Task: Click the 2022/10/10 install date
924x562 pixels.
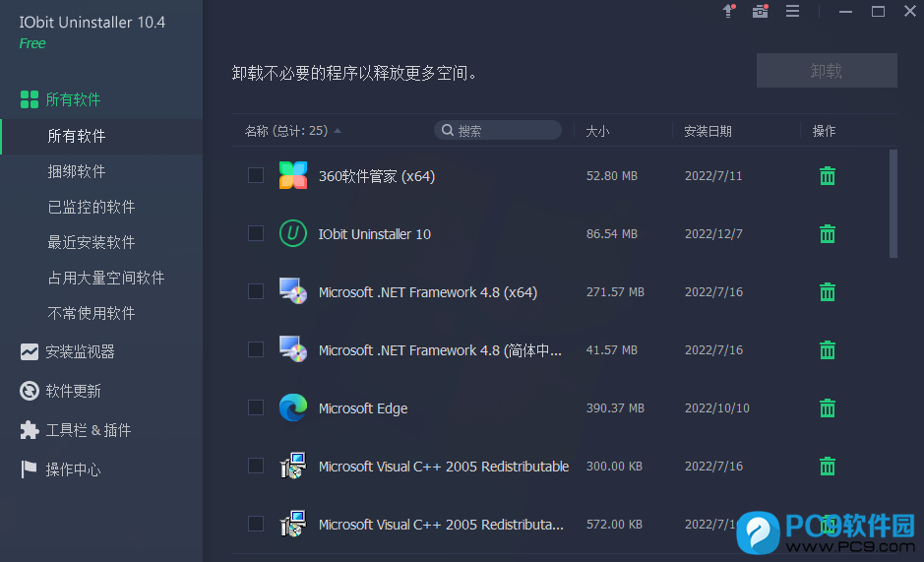Action: tap(717, 408)
